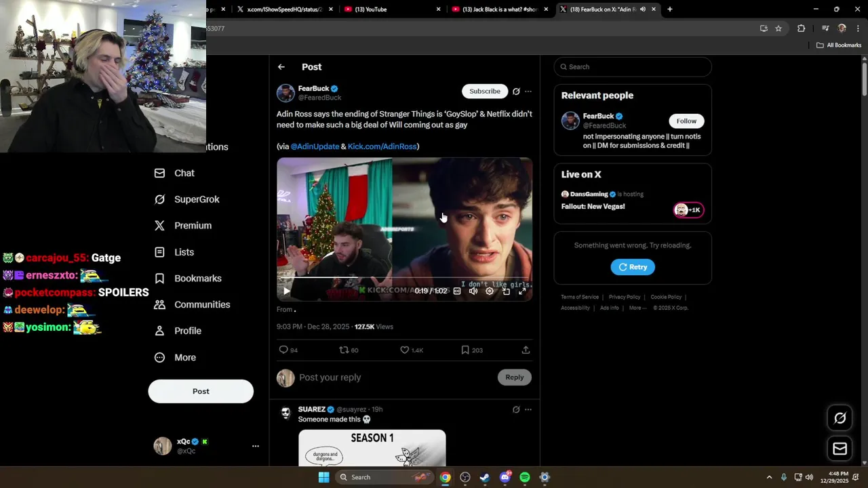
Task: Open video playback settings gear
Action: click(490, 291)
